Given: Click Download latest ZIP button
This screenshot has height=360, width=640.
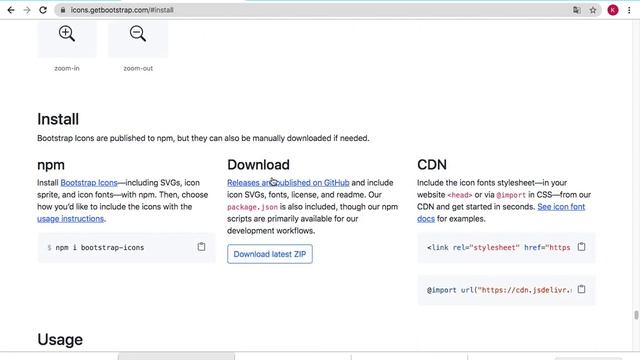Looking at the screenshot, I should point(270,254).
